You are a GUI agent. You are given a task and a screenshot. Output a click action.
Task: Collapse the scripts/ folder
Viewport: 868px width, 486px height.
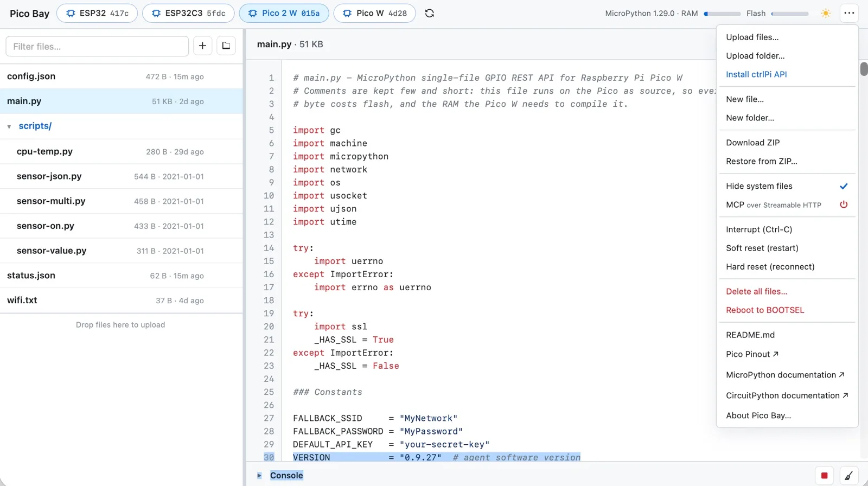point(9,126)
